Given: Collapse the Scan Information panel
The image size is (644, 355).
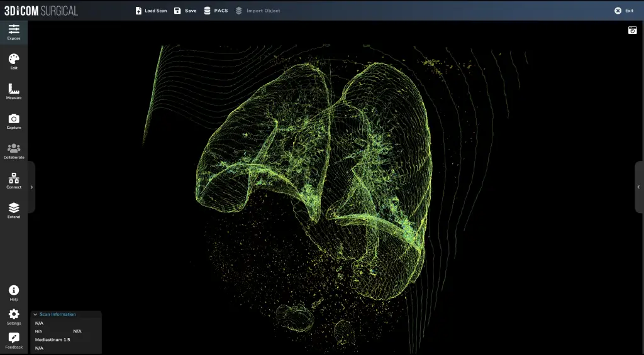Looking at the screenshot, I should pyautogui.click(x=35, y=314).
